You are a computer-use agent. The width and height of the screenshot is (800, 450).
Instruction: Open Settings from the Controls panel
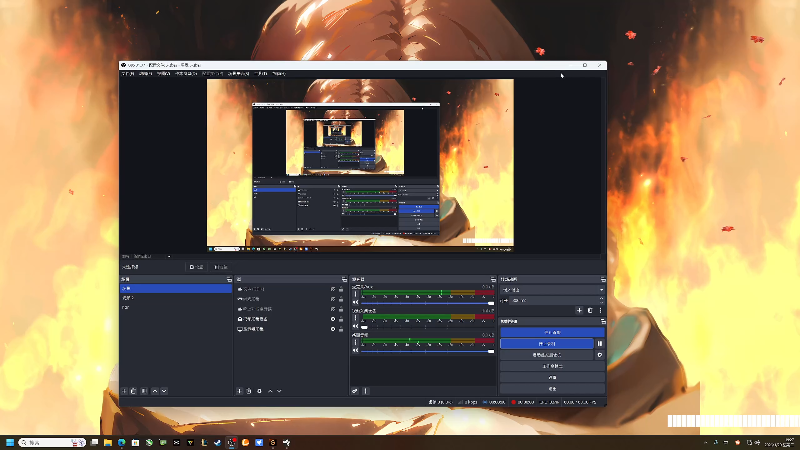coord(552,377)
